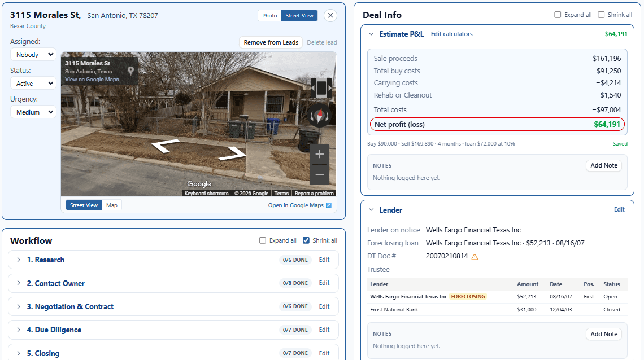Click the map pin icon in Street View
The width and height of the screenshot is (644, 360).
[x=130, y=71]
